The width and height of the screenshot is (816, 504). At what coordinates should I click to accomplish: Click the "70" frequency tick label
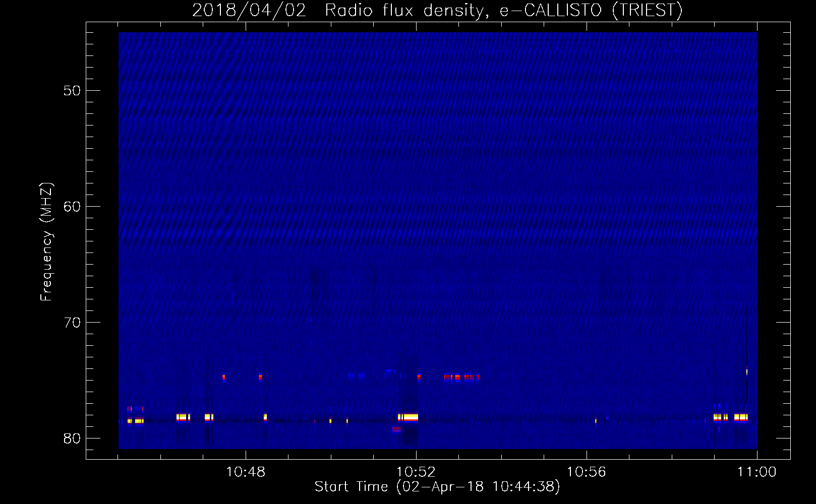coord(72,323)
